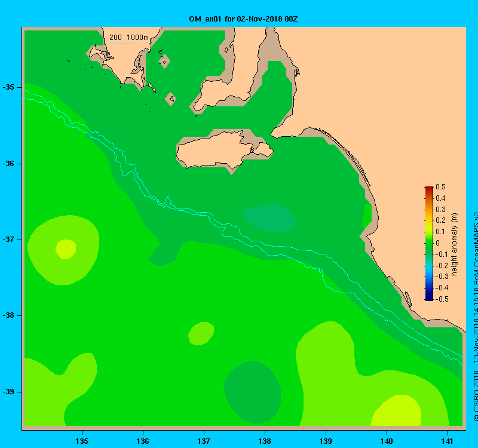The width and height of the screenshot is (478, 448).
Task: Click the darker oval anomaly near 138E 39S
Action: click(253, 392)
